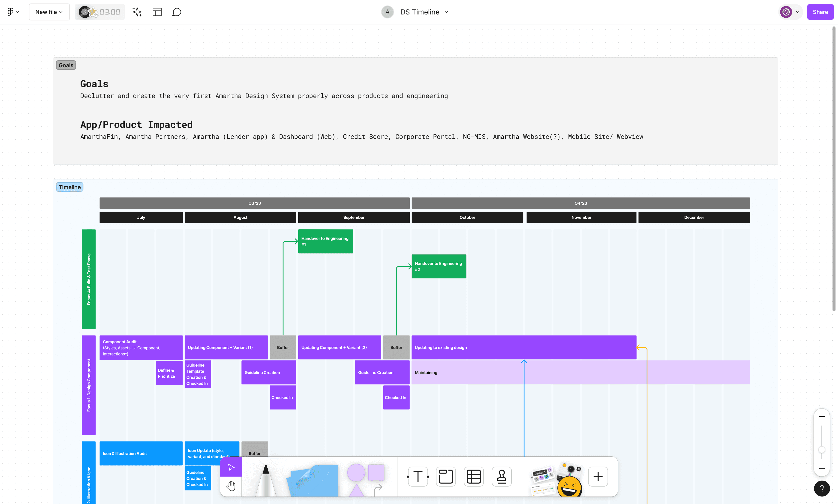Expand the New file dropdown
The width and height of the screenshot is (838, 504).
pos(49,12)
